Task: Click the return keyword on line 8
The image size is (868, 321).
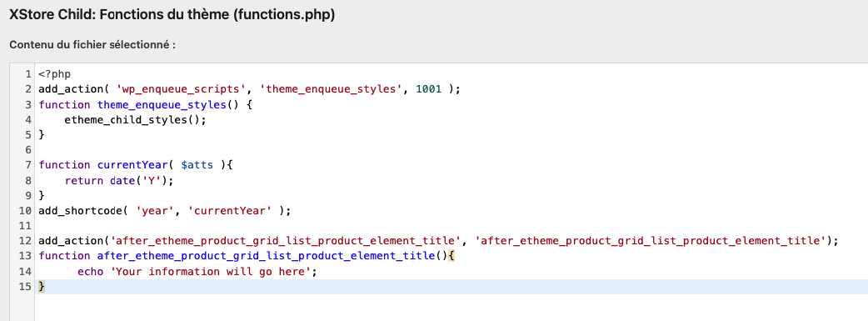Action: click(x=83, y=180)
